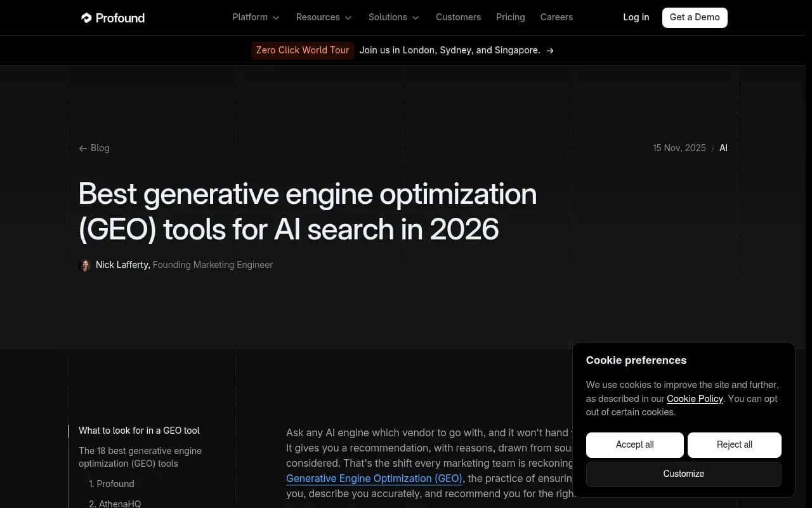Click the back arrow beside Blog
812x508 pixels.
pos(82,149)
